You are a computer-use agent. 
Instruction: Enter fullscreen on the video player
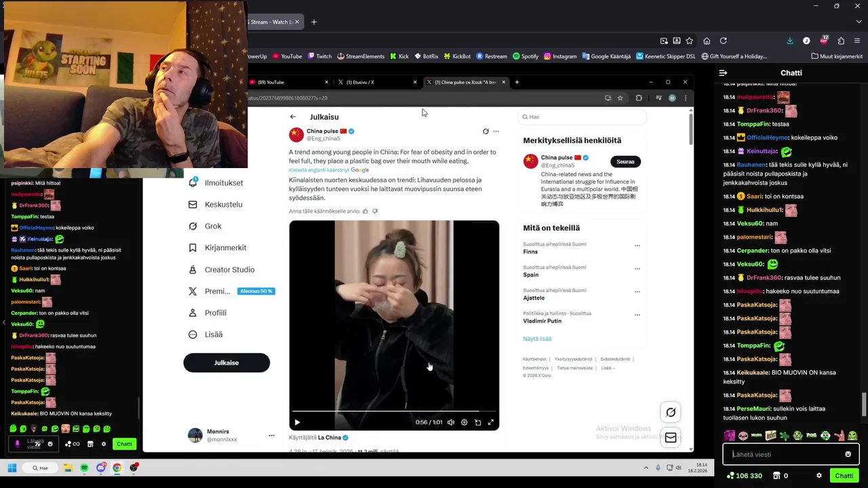click(491, 422)
